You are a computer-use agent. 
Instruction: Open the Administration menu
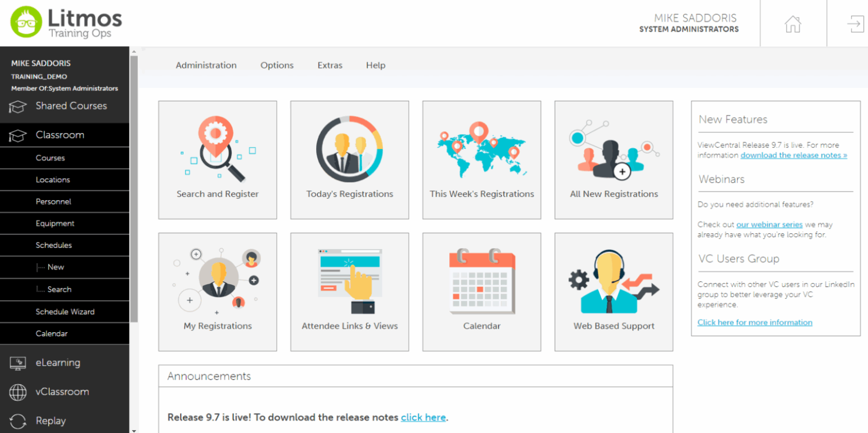[x=206, y=66]
